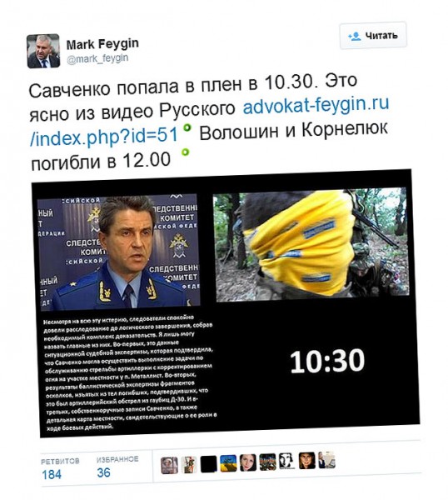Open first avatar in retweeters row

click(169, 466)
